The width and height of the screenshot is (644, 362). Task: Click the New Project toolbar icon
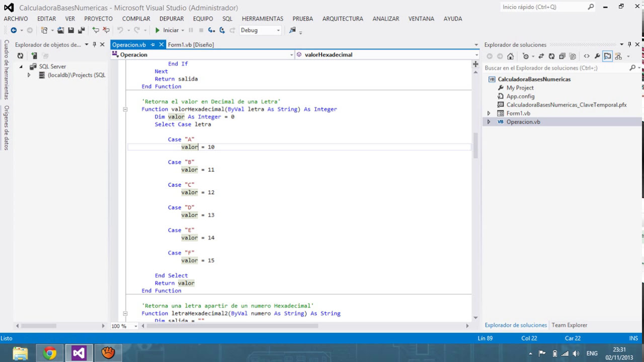[44, 30]
